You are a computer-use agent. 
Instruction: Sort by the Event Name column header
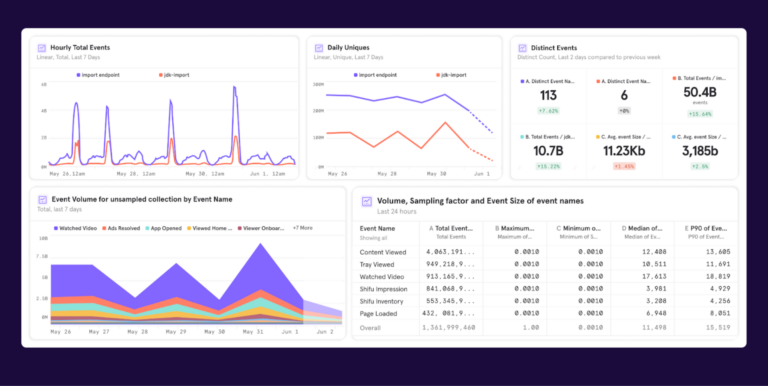(377, 229)
